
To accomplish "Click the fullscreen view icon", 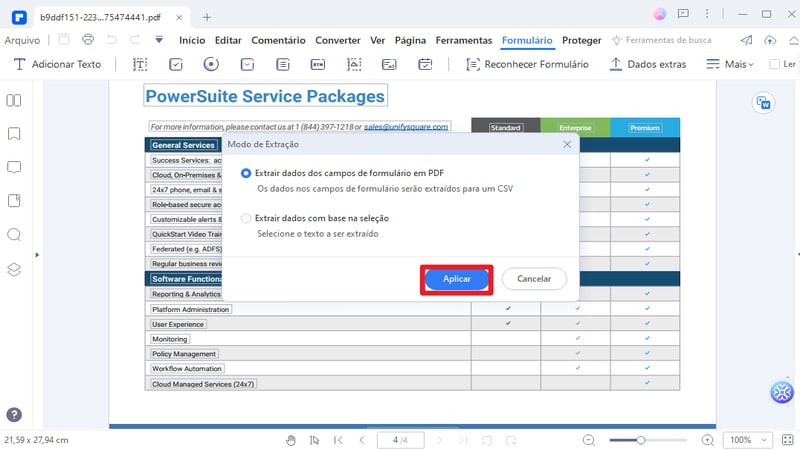I will tap(787, 440).
